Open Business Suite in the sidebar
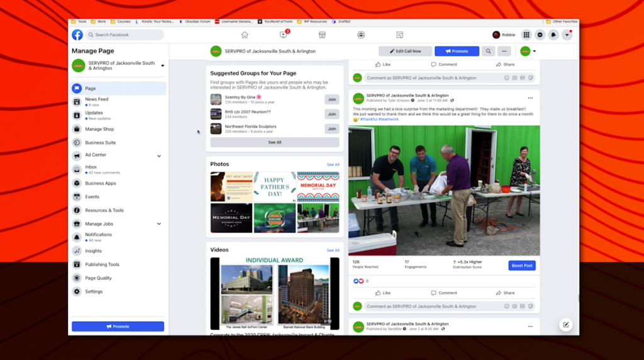The width and height of the screenshot is (644, 360). coord(118,143)
